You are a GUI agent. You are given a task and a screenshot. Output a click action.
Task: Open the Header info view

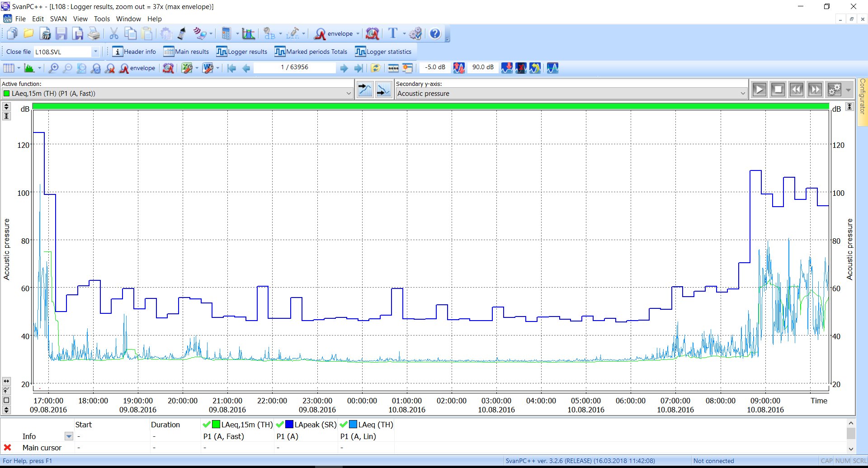click(x=134, y=52)
